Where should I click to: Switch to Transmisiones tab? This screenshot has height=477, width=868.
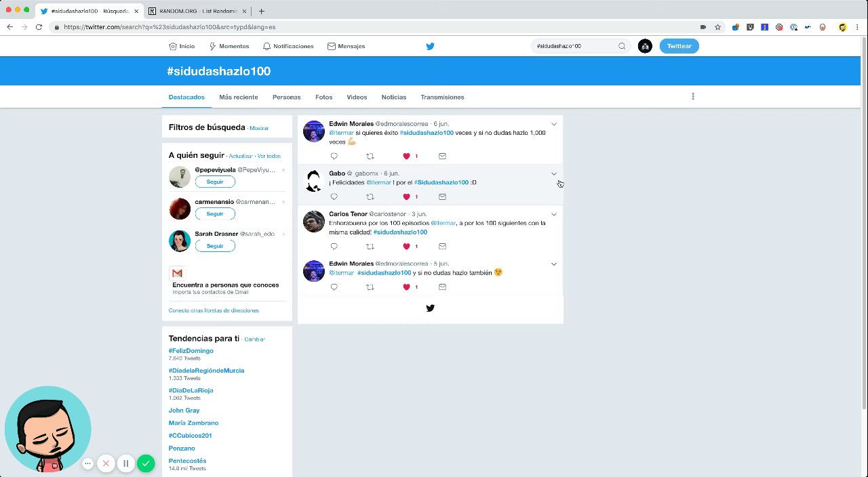[442, 97]
